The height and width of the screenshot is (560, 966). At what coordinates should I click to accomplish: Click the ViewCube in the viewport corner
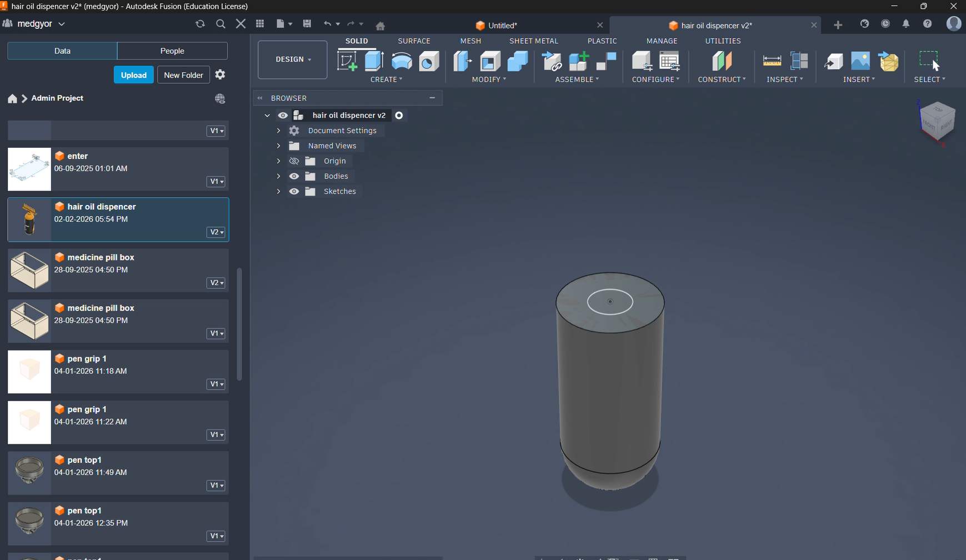(x=937, y=121)
